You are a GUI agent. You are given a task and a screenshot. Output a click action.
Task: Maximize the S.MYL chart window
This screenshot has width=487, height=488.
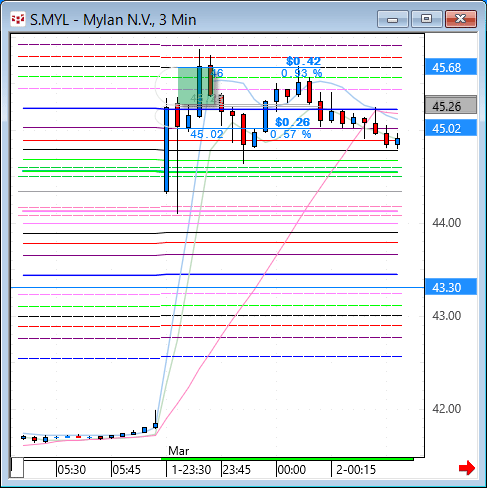[x=427, y=19]
